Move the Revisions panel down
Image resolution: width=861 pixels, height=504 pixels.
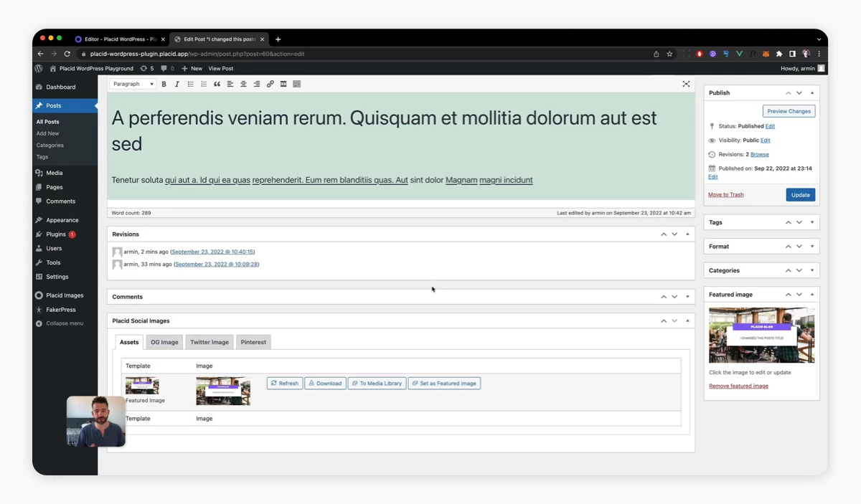(x=674, y=234)
